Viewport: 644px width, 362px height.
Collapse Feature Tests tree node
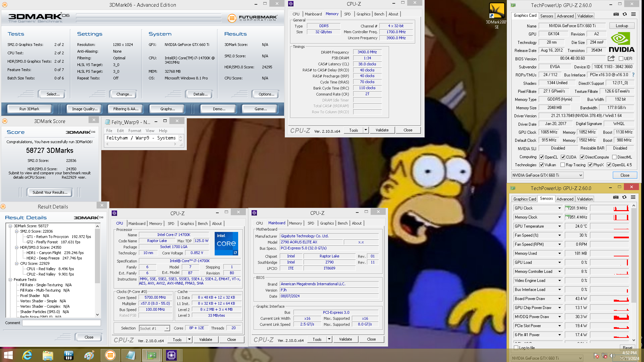click(x=10, y=280)
